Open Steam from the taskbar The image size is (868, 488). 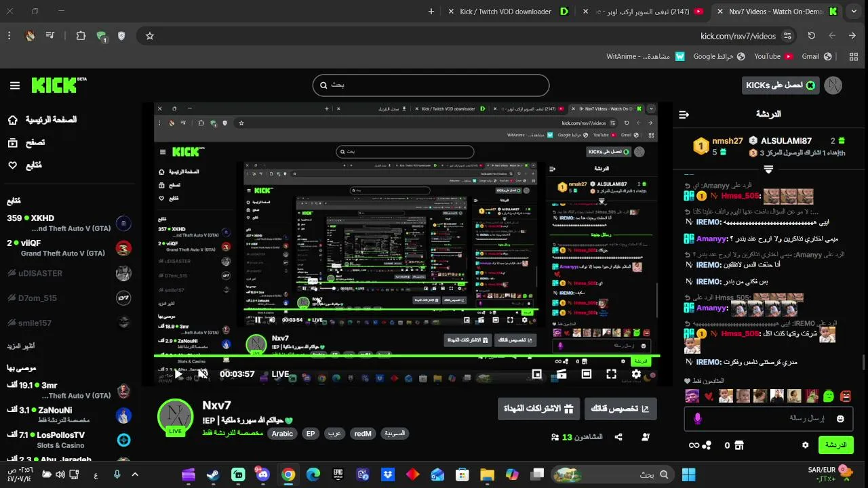point(213,474)
